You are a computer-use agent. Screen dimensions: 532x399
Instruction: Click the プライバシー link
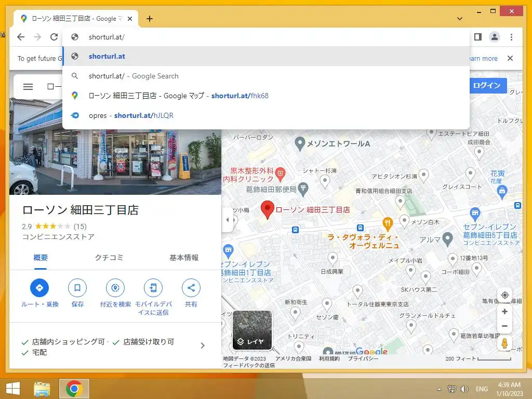pyautogui.click(x=363, y=358)
